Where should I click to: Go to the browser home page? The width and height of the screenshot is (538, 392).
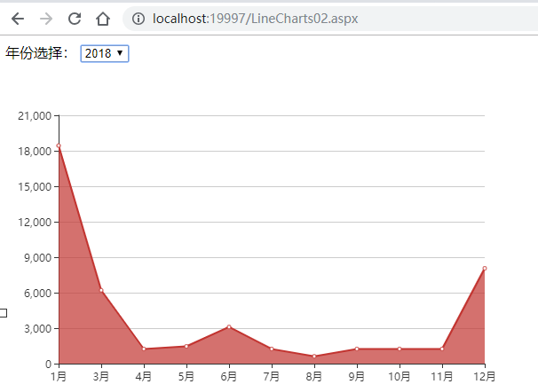103,19
